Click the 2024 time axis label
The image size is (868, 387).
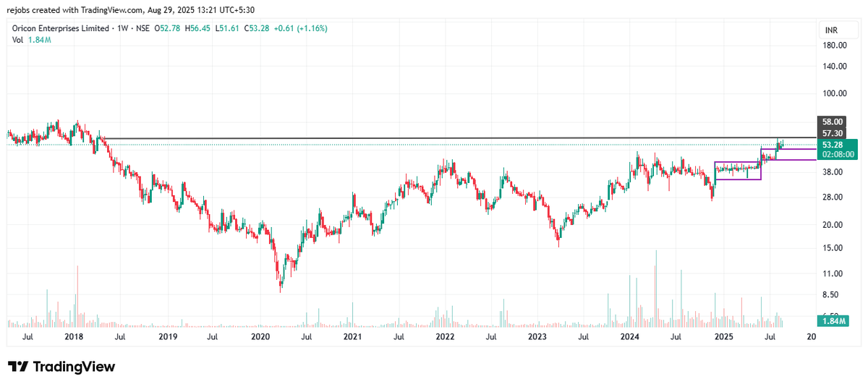tap(629, 337)
